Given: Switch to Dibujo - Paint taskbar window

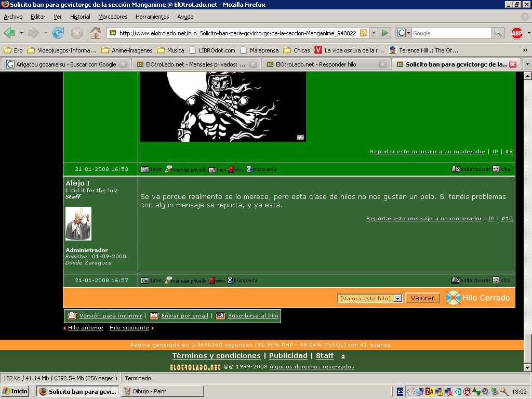Looking at the screenshot, I should pos(163,391).
